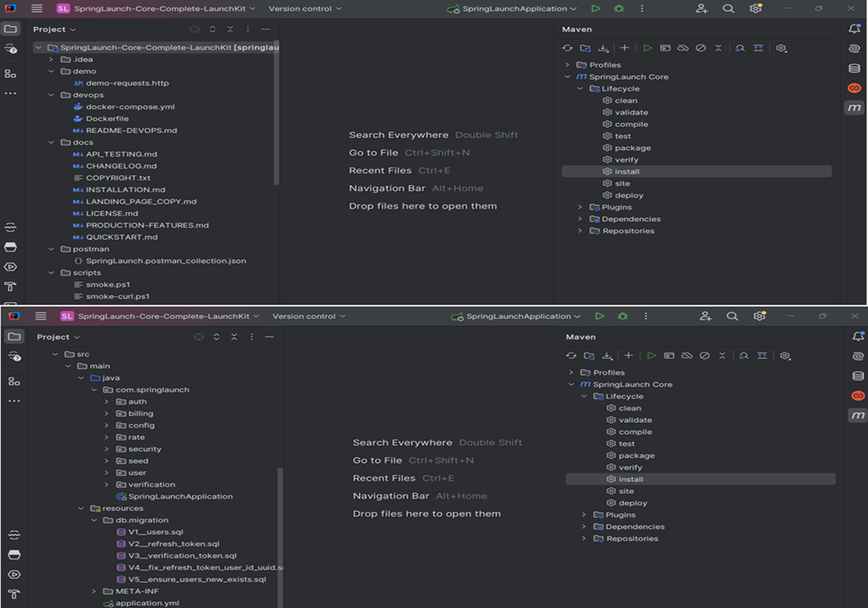This screenshot has width=868, height=608.
Task: Collapse the devops folder in top window
Action: point(51,96)
